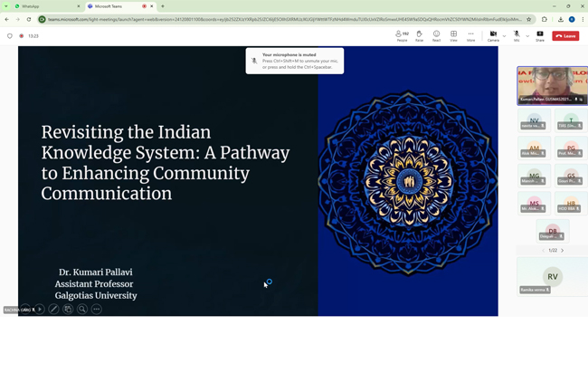Screen dimensions: 588x392
Task: Select the DB participant tile
Action: (x=553, y=231)
